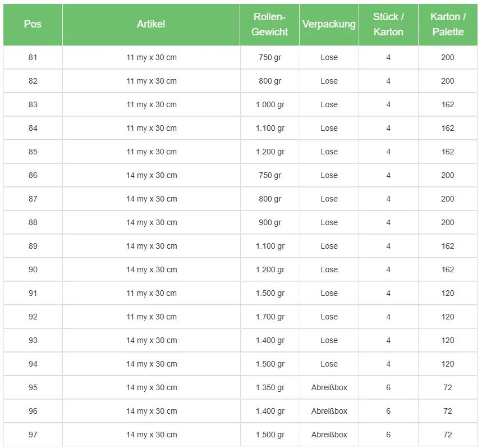Select the Stück / Karton header
Screen dimensions: 482x448
point(388,24)
